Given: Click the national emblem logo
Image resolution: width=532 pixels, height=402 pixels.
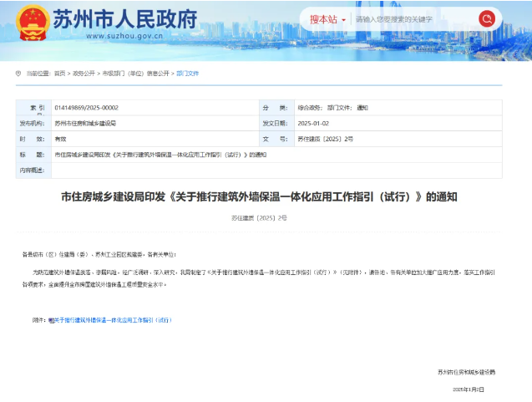Looking at the screenshot, I should (x=33, y=23).
